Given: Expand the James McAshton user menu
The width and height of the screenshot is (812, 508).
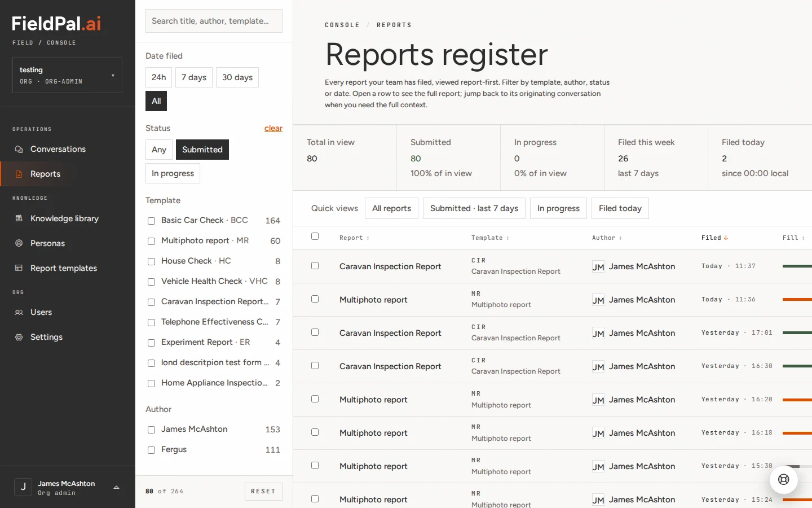Looking at the screenshot, I should point(116,487).
